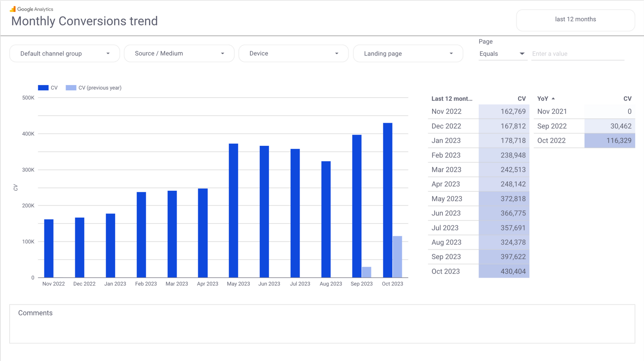
Task: Open the Equals condition selector
Action: coord(502,54)
